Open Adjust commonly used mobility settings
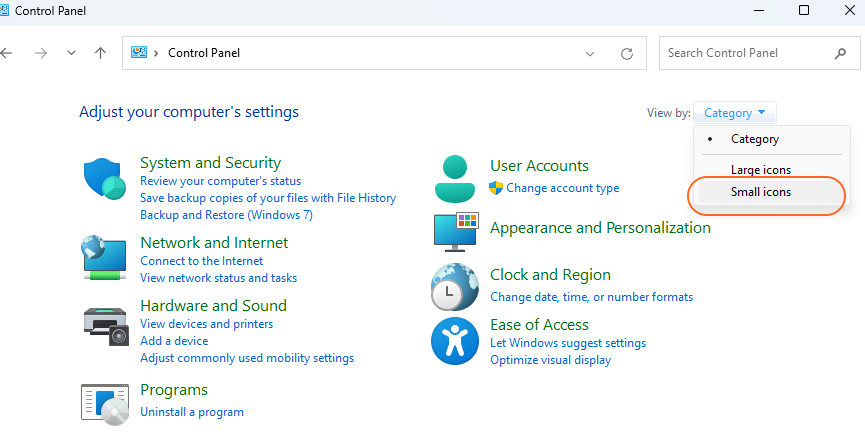This screenshot has height=437, width=865. click(x=247, y=358)
